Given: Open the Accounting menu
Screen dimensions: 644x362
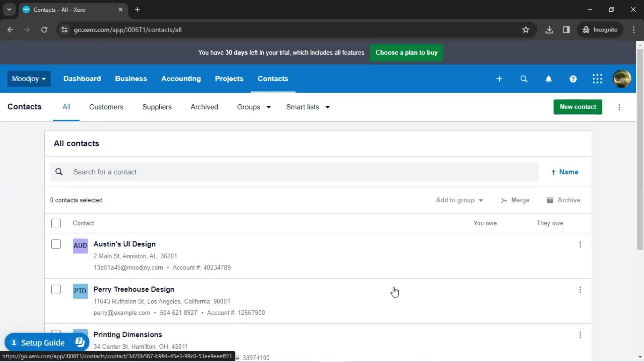Looking at the screenshot, I should tap(181, 79).
